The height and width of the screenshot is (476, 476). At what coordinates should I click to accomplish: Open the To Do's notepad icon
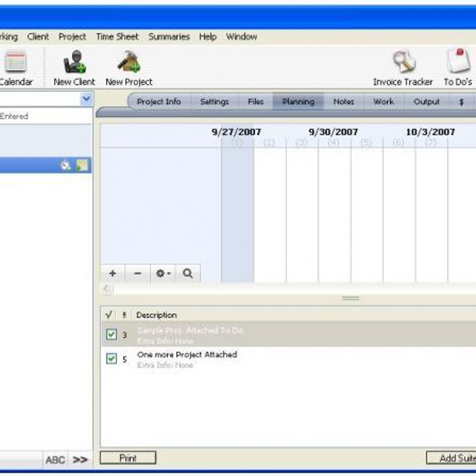coord(458,61)
